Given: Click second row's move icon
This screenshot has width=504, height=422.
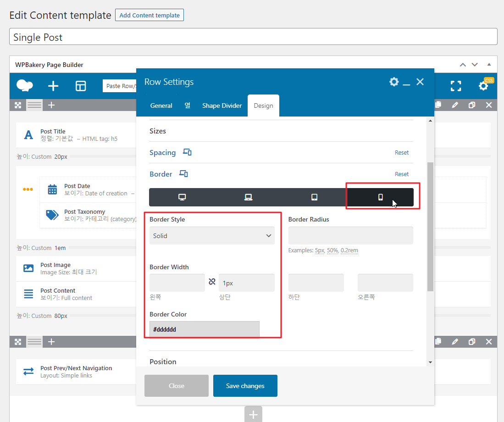Looking at the screenshot, I should coord(18,342).
